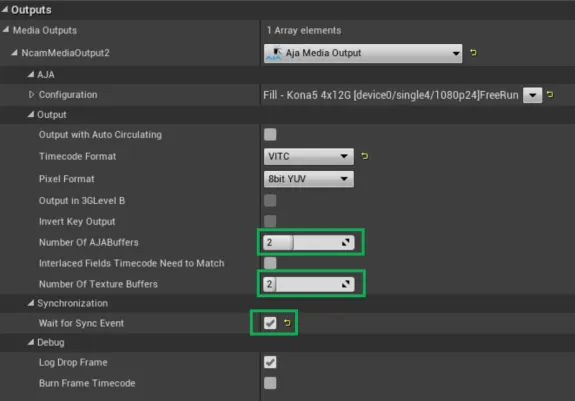Click the Invert Key Output label
Viewport: 575px width, 401px height.
pyautogui.click(x=77, y=222)
